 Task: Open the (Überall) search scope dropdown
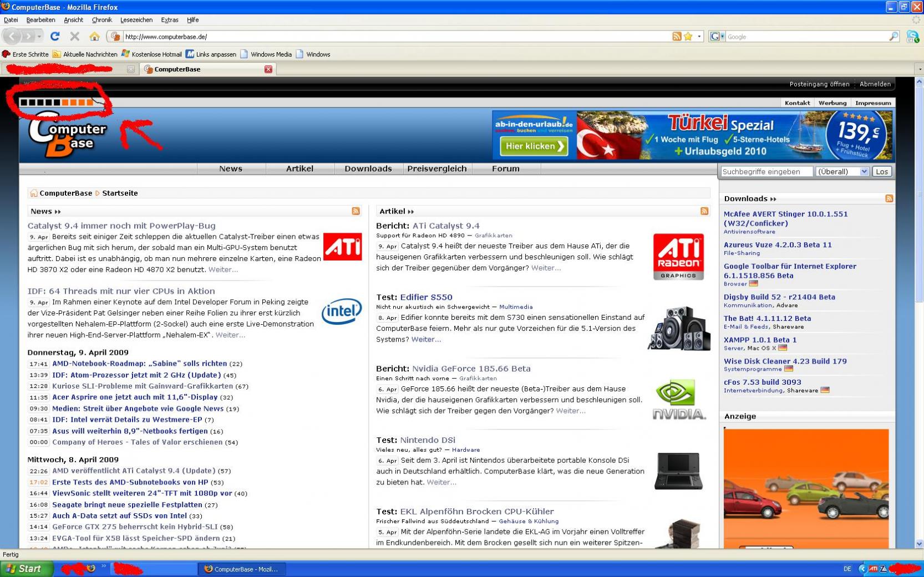pos(842,172)
